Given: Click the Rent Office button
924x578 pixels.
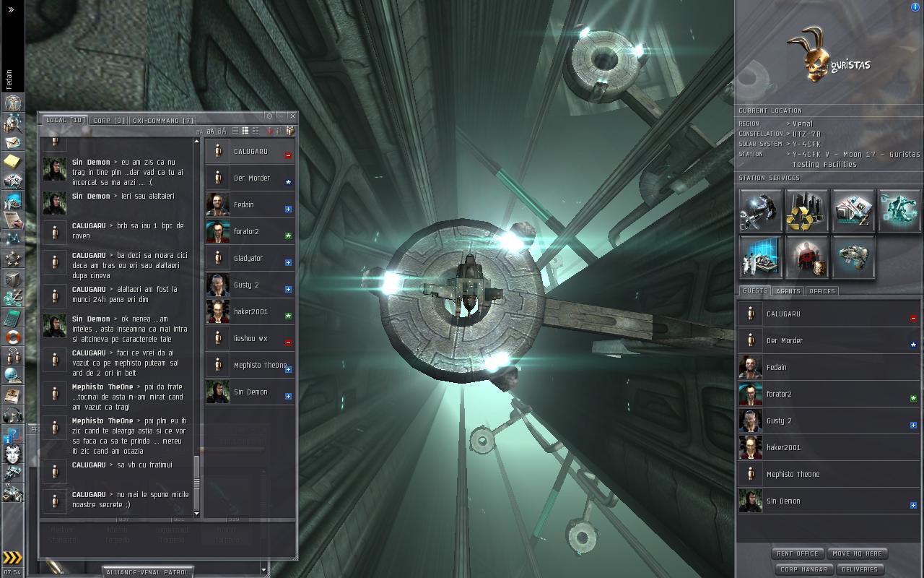Looking at the screenshot, I should 798,553.
